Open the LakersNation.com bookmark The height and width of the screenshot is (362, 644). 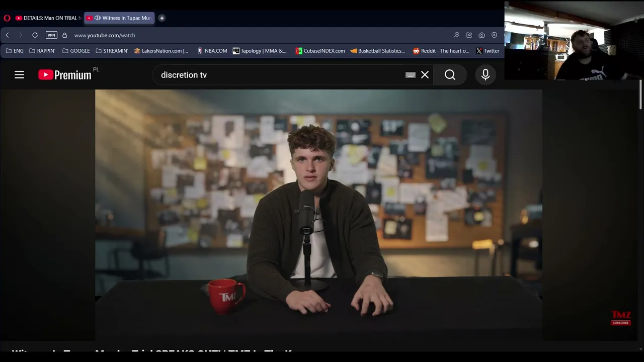(161, 51)
